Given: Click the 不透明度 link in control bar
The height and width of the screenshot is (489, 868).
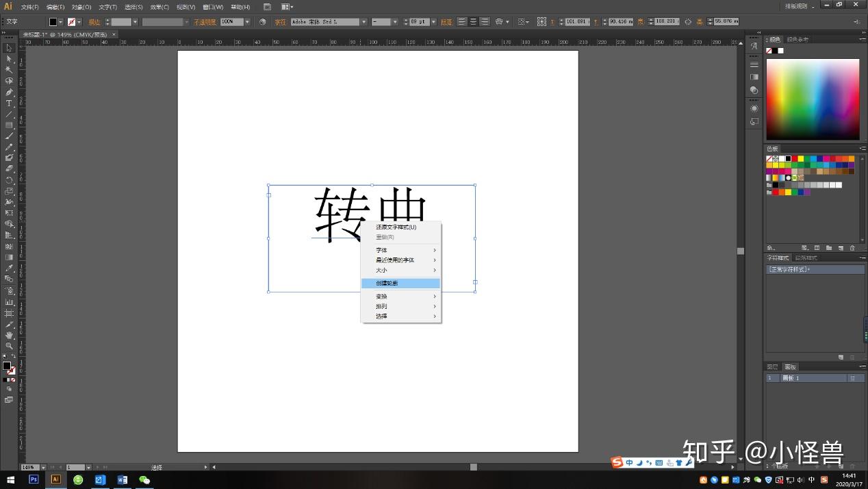Looking at the screenshot, I should pos(205,22).
